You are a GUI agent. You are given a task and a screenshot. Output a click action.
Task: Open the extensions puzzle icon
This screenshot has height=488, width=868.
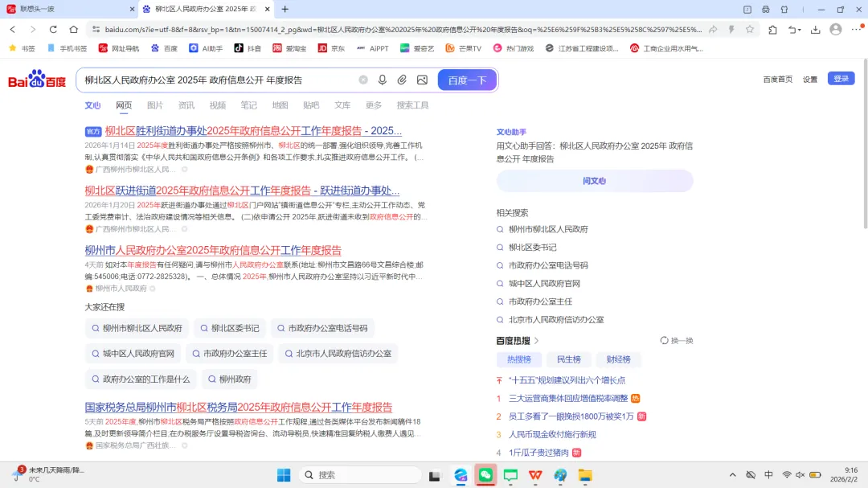pyautogui.click(x=773, y=30)
